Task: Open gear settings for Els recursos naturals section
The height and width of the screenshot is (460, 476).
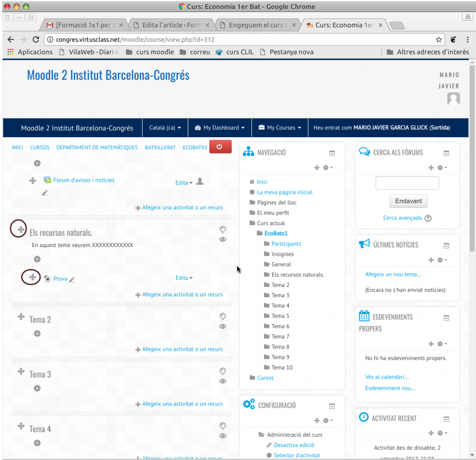Action: 37,259
